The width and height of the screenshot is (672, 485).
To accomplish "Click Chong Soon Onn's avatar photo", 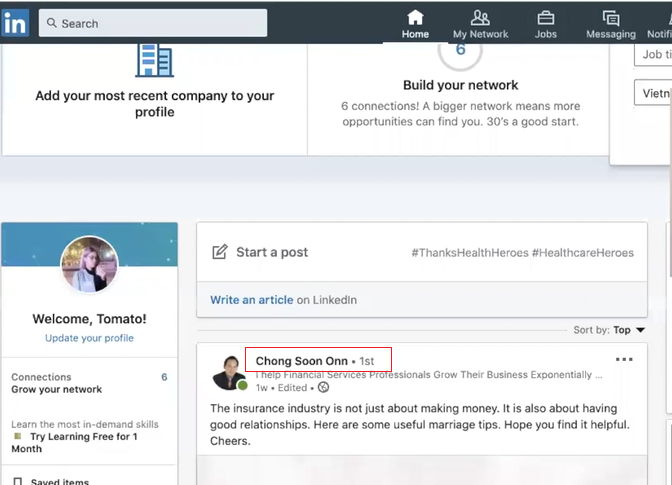I will point(229,372).
